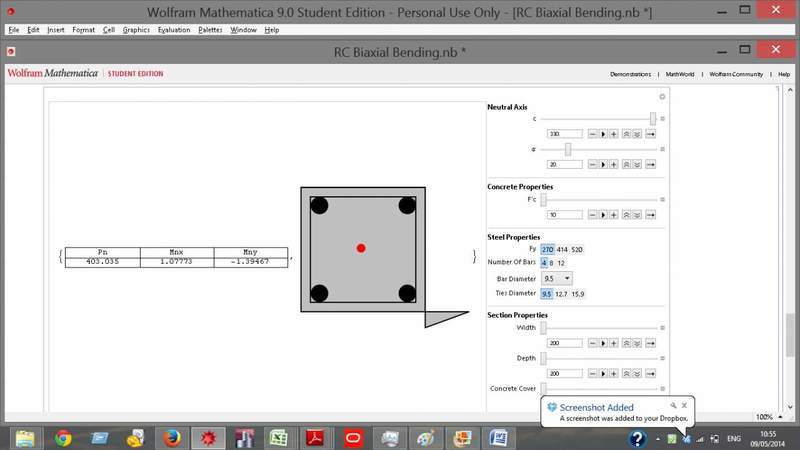Select Fy value 414

point(562,249)
